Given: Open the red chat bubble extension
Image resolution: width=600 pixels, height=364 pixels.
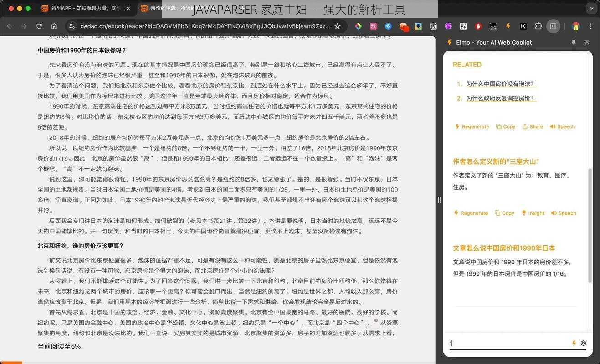Looking at the screenshot, I should (404, 27).
